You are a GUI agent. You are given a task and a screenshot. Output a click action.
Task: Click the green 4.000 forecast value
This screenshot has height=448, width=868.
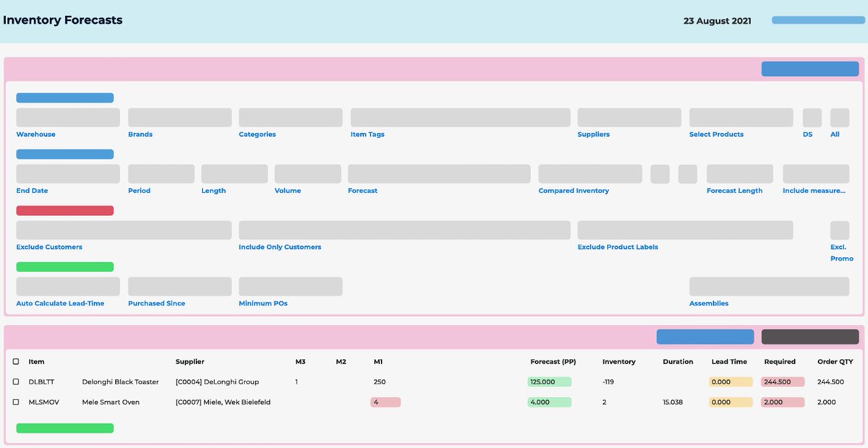pos(549,402)
